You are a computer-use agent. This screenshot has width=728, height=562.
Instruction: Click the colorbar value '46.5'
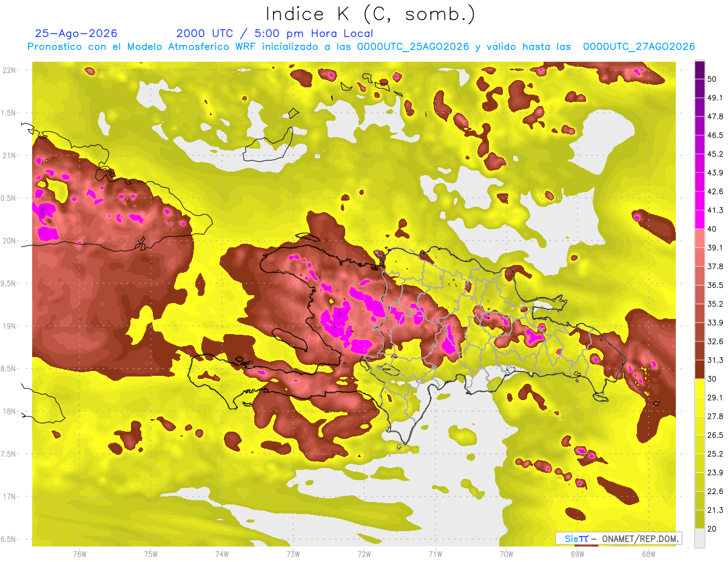[x=716, y=136]
